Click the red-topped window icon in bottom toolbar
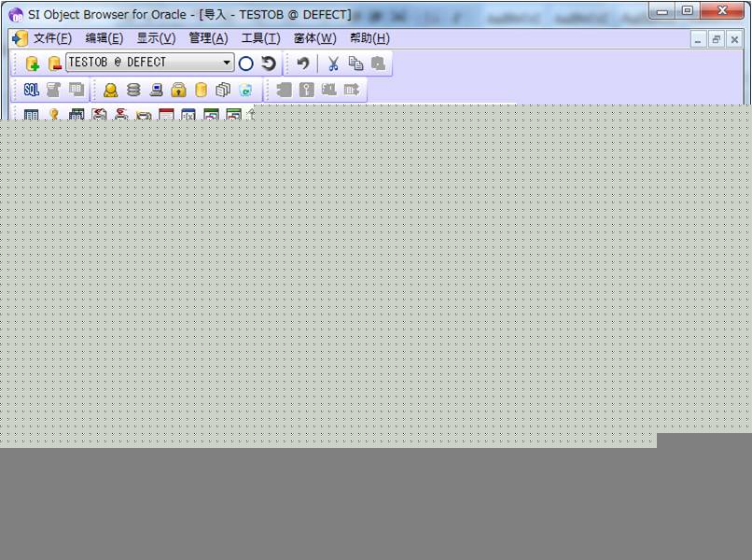Image resolution: width=752 pixels, height=560 pixels. (166, 115)
